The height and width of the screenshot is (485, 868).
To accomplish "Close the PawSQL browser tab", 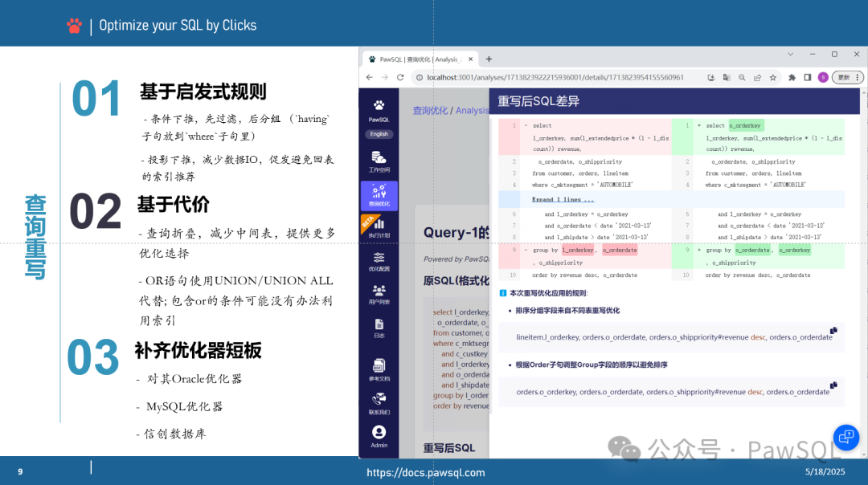I will coord(470,59).
